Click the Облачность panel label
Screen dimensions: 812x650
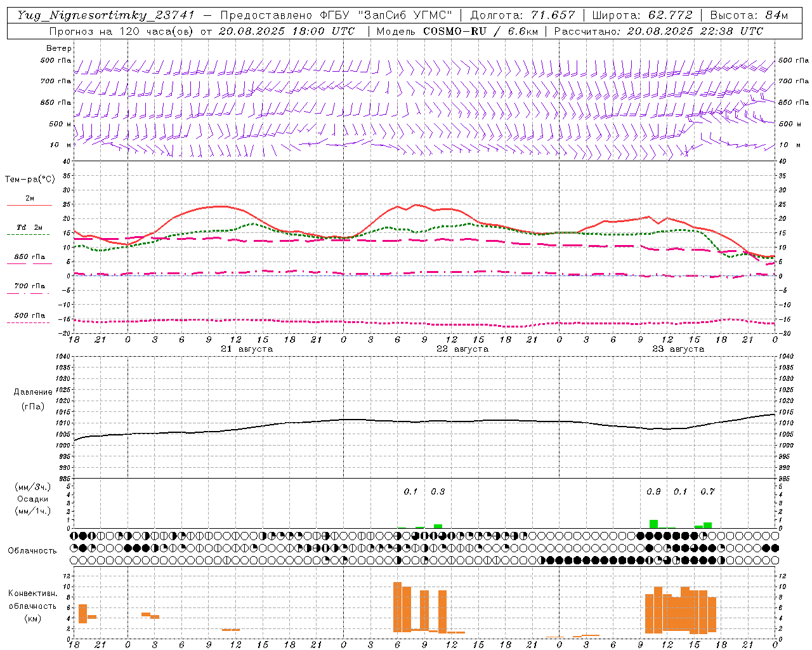(x=32, y=550)
